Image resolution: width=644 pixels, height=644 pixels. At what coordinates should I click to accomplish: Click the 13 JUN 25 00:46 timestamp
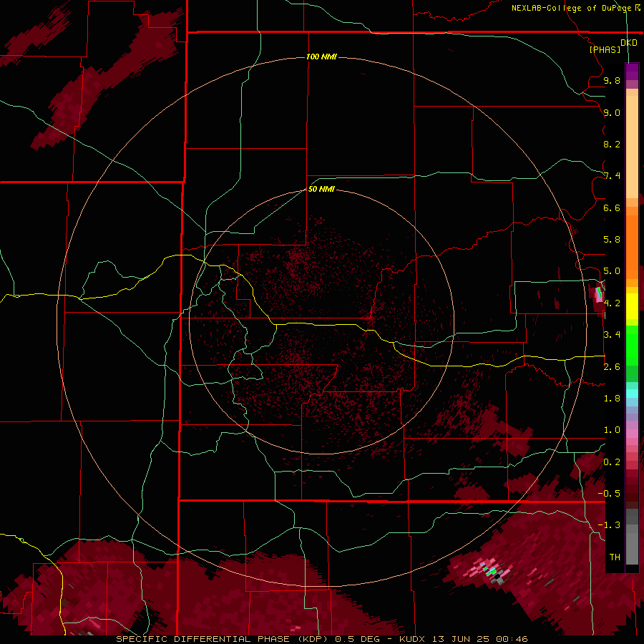[x=479, y=639]
